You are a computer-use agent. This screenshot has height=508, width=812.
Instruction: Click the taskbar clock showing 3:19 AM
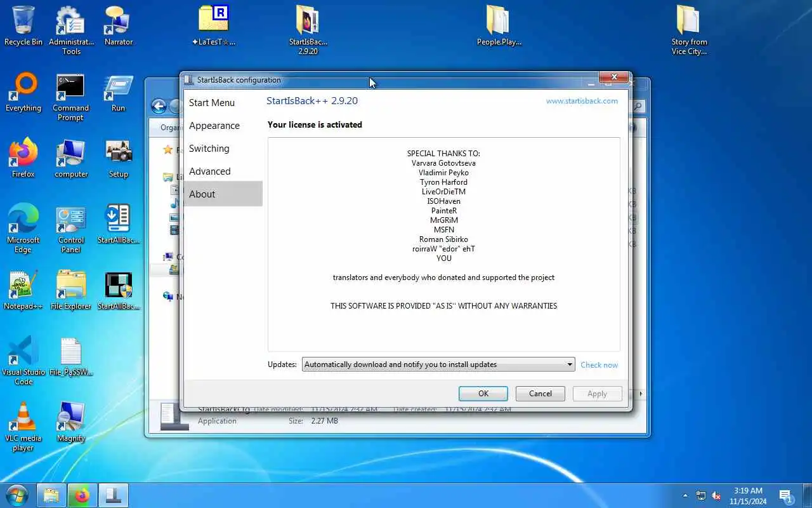pos(748,496)
